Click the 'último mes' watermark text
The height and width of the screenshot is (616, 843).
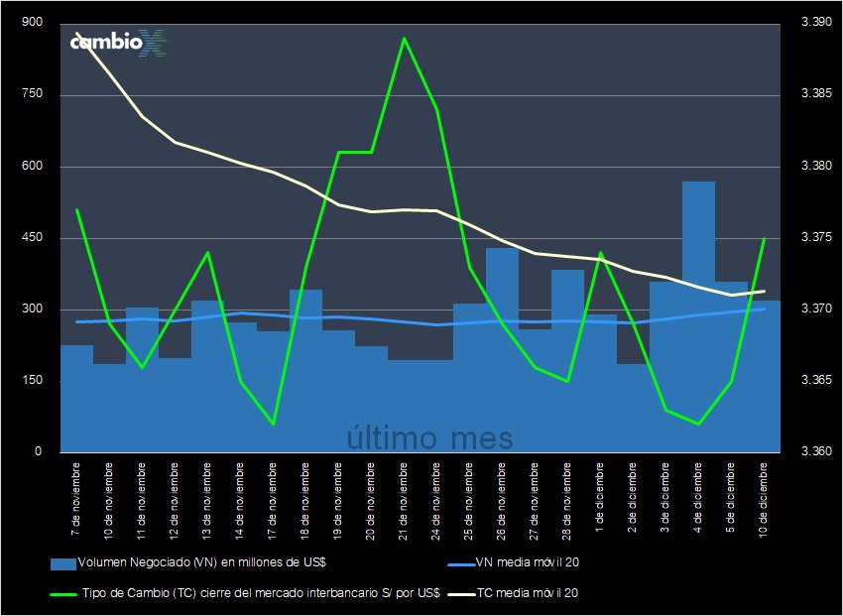click(428, 437)
